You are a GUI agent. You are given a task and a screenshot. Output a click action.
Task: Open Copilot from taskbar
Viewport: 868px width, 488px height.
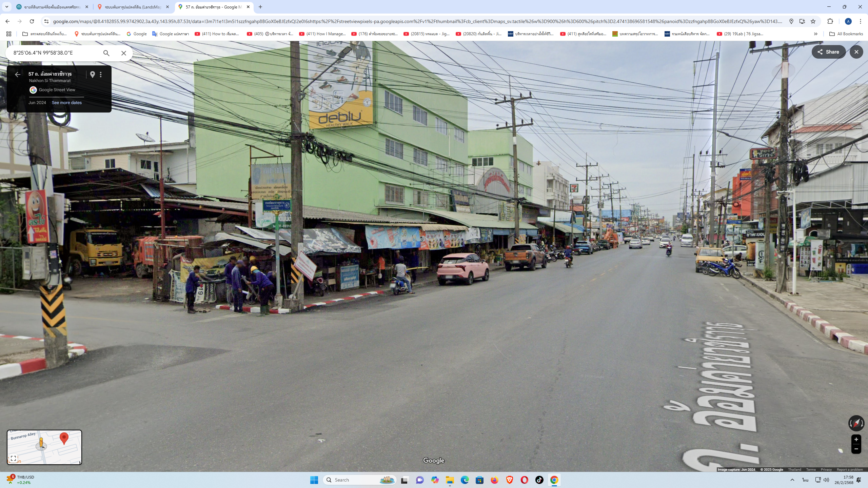tap(435, 480)
